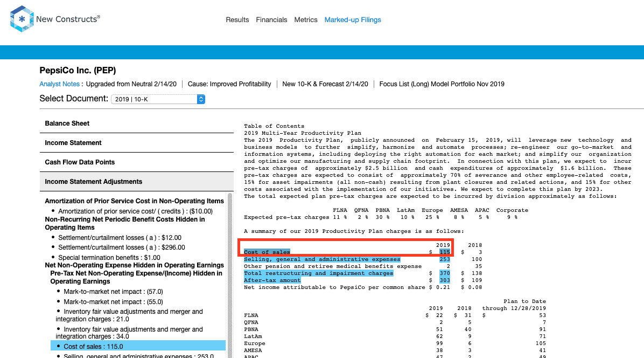Expand the Income Statement section
The width and height of the screenshot is (644, 358).
pos(137,143)
